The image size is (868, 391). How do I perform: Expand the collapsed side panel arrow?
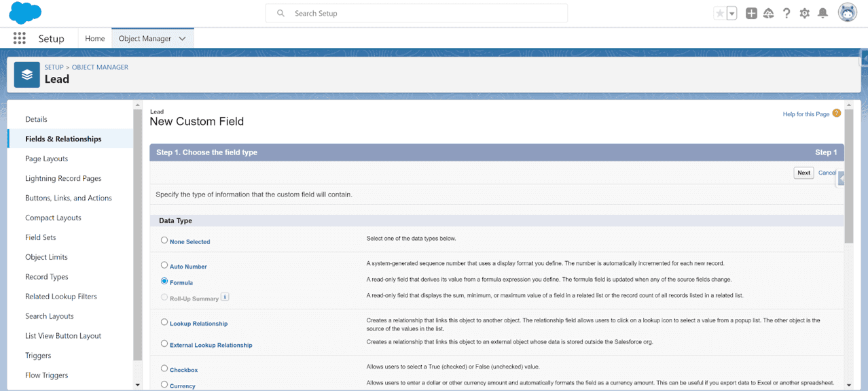(841, 178)
